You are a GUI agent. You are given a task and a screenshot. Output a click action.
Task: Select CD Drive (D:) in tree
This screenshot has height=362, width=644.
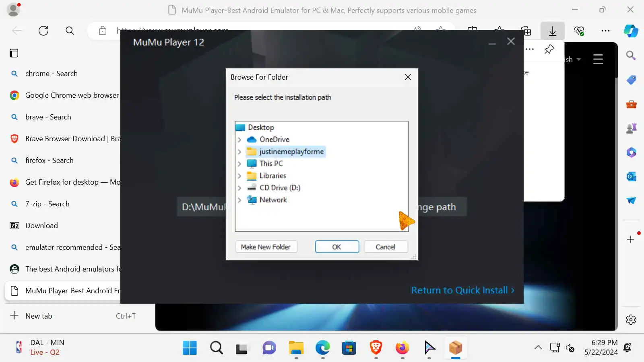(x=280, y=188)
